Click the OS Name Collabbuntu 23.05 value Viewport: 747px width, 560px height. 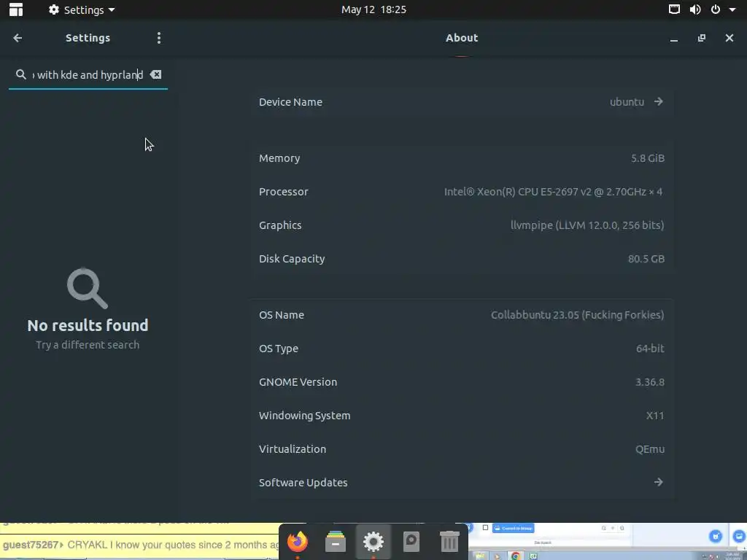(578, 315)
